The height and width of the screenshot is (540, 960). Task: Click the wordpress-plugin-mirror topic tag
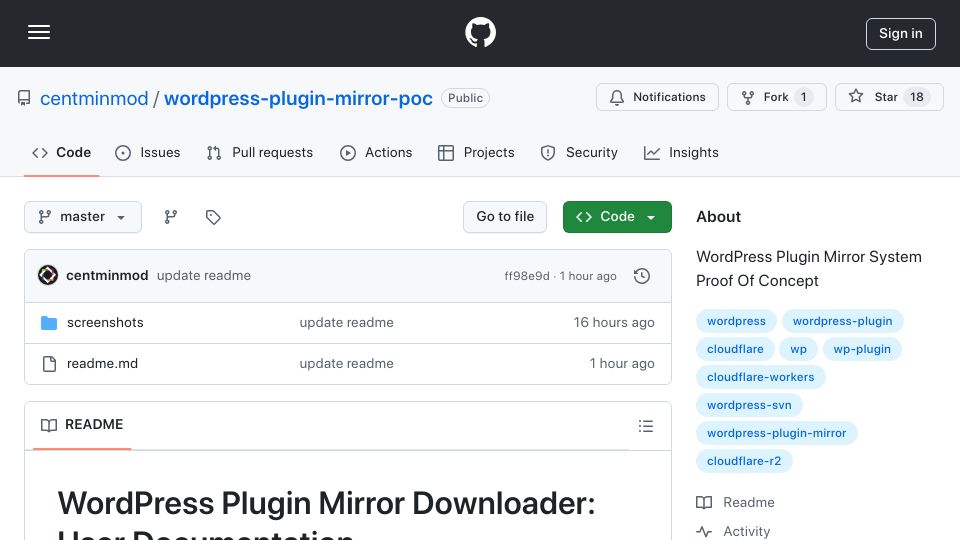point(776,433)
